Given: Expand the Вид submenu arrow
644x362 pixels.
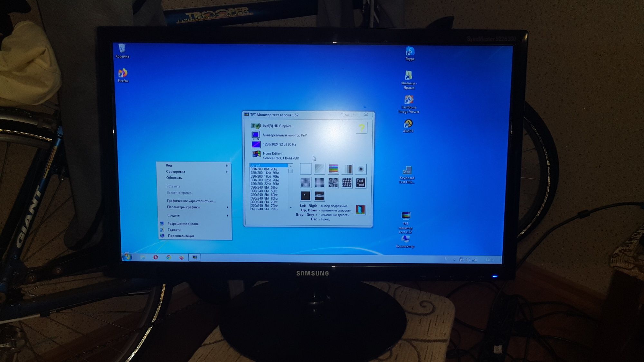Looking at the screenshot, I should click(227, 165).
